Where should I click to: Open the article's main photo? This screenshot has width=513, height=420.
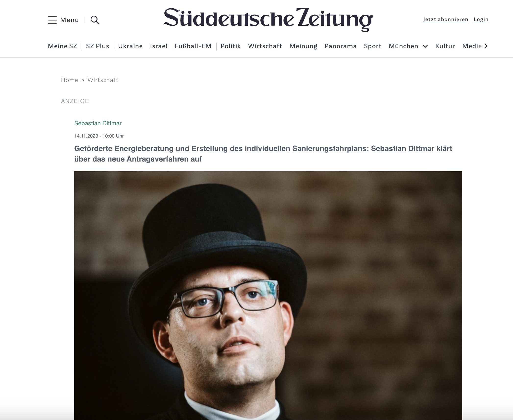tap(268, 295)
